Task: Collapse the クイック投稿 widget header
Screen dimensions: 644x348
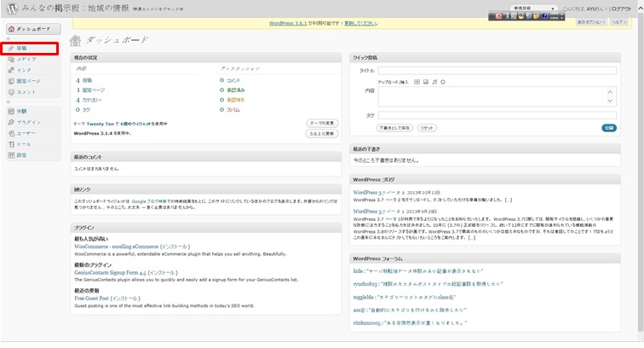Action: pos(485,58)
